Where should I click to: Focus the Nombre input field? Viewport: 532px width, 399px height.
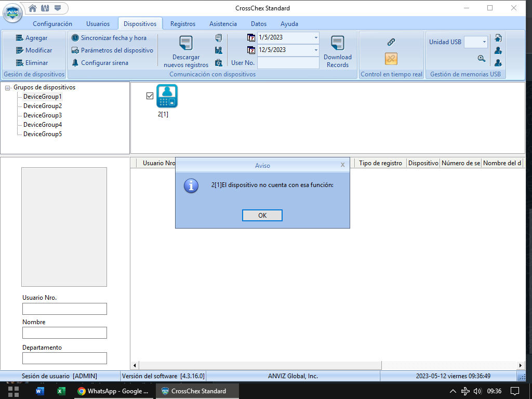point(64,333)
